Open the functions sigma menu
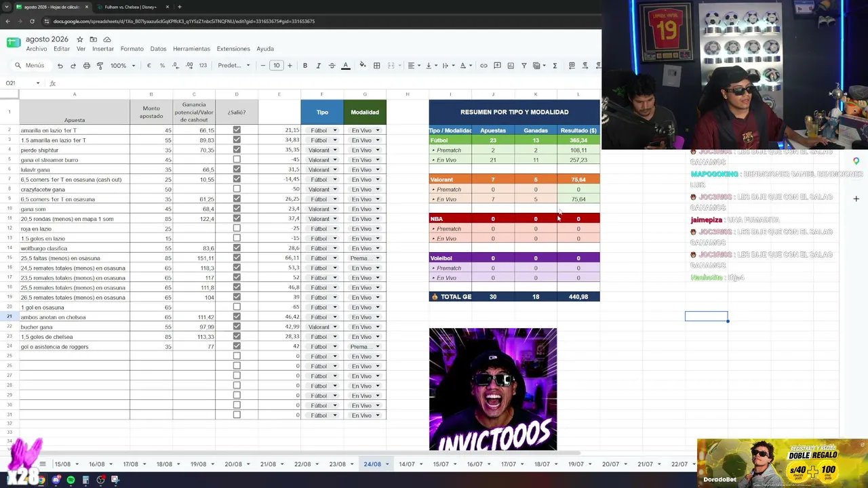The width and height of the screenshot is (868, 488). pos(555,66)
